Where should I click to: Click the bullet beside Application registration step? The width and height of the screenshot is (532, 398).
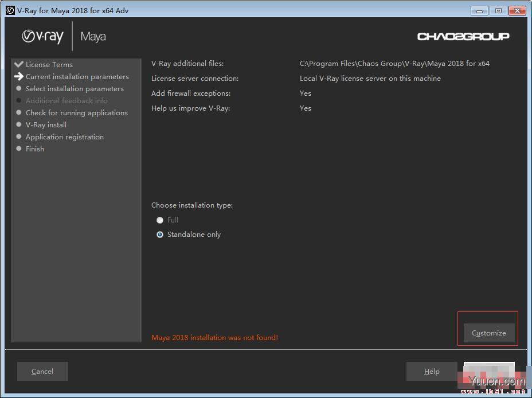point(19,136)
